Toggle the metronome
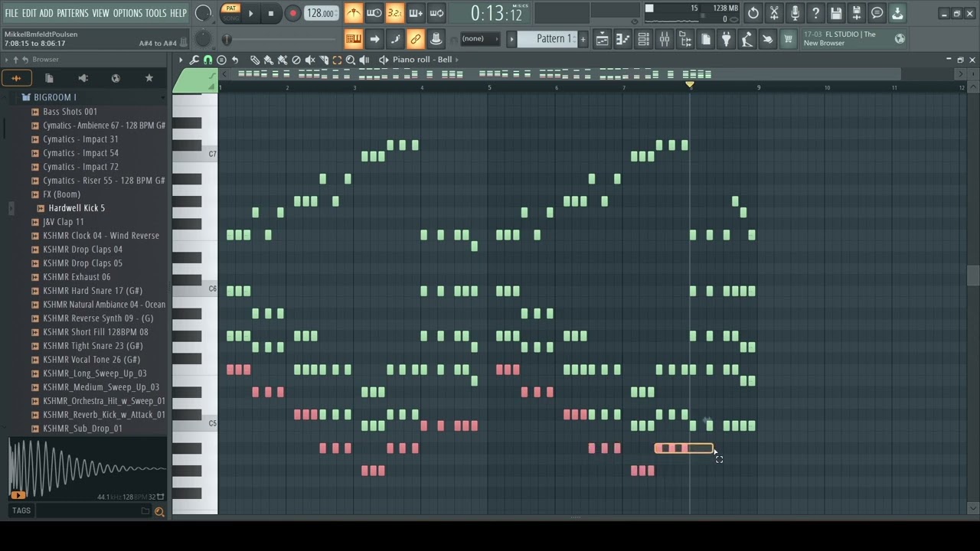 pyautogui.click(x=353, y=13)
